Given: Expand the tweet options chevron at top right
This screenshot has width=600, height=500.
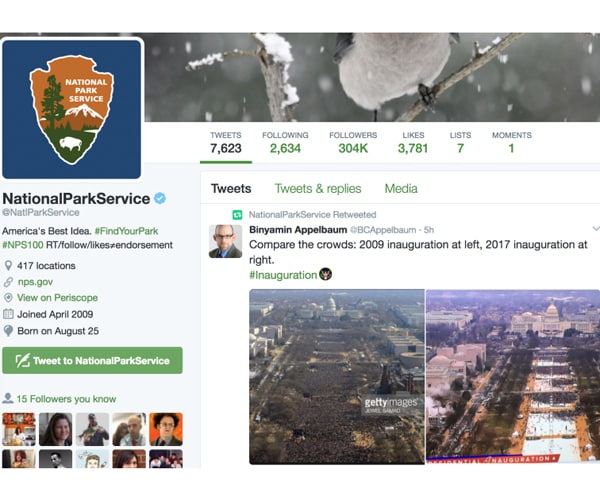Looking at the screenshot, I should 596,229.
